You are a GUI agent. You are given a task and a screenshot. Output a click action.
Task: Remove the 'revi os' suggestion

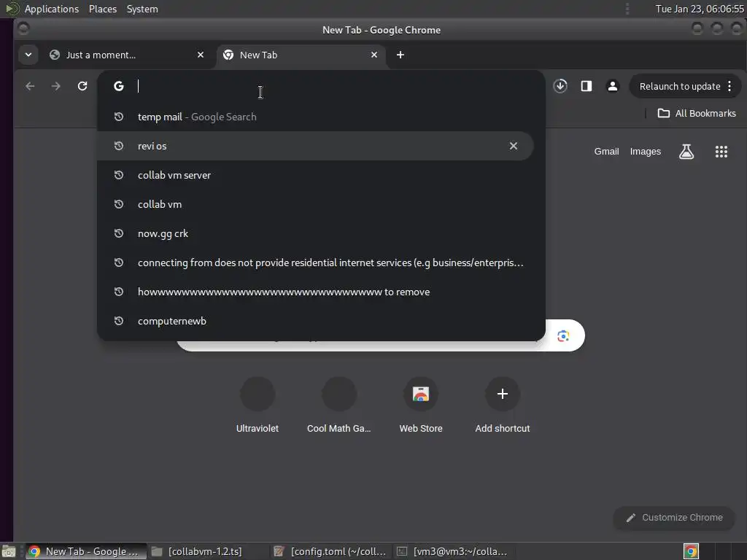click(513, 146)
